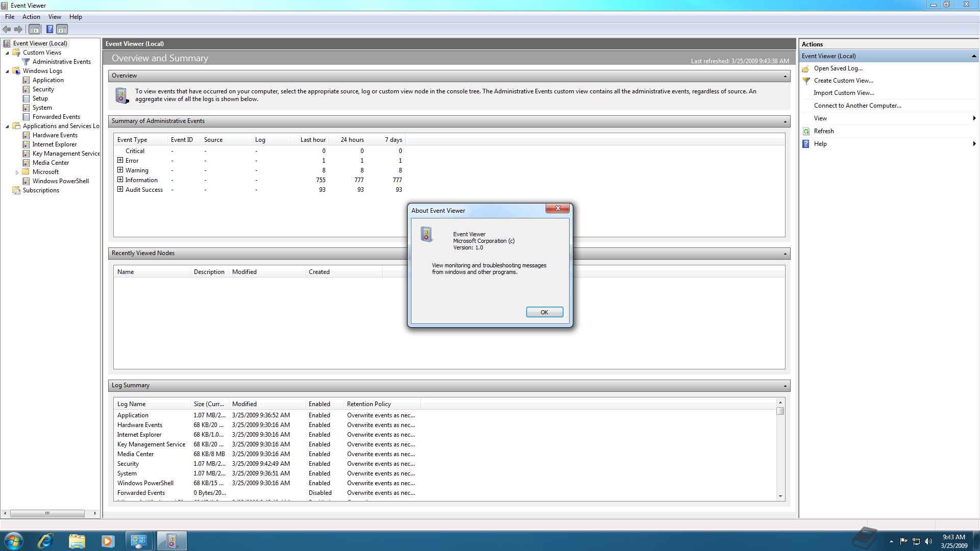
Task: Open the Action menu
Action: tap(31, 17)
